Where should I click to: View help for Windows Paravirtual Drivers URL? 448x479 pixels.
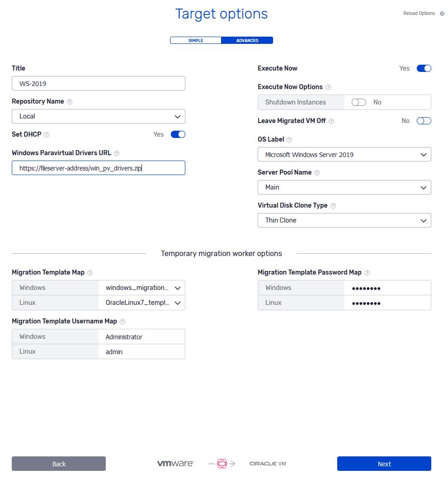117,153
